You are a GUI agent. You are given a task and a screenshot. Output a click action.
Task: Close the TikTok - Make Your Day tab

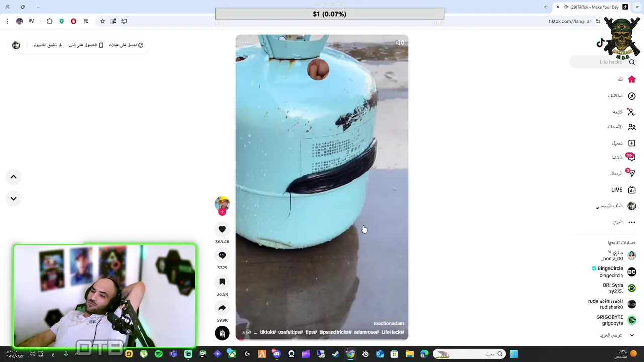[x=558, y=7]
